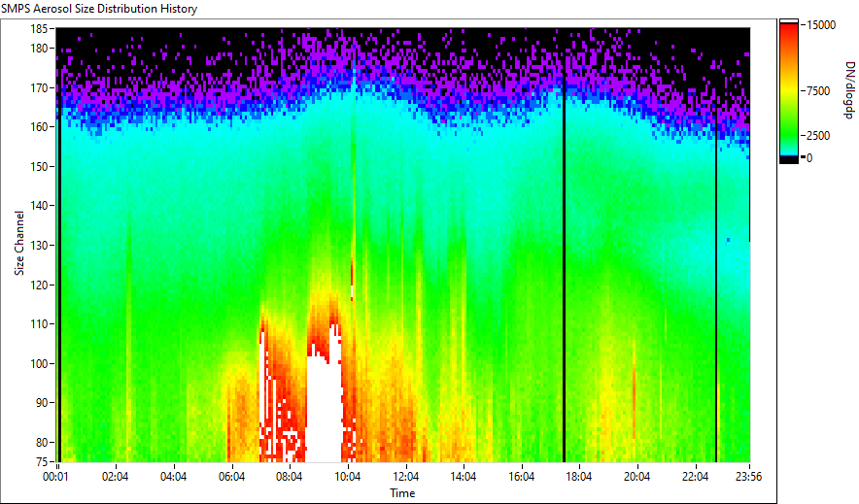Click the 'Time' x-axis label
This screenshot has height=504, width=859.
402,493
